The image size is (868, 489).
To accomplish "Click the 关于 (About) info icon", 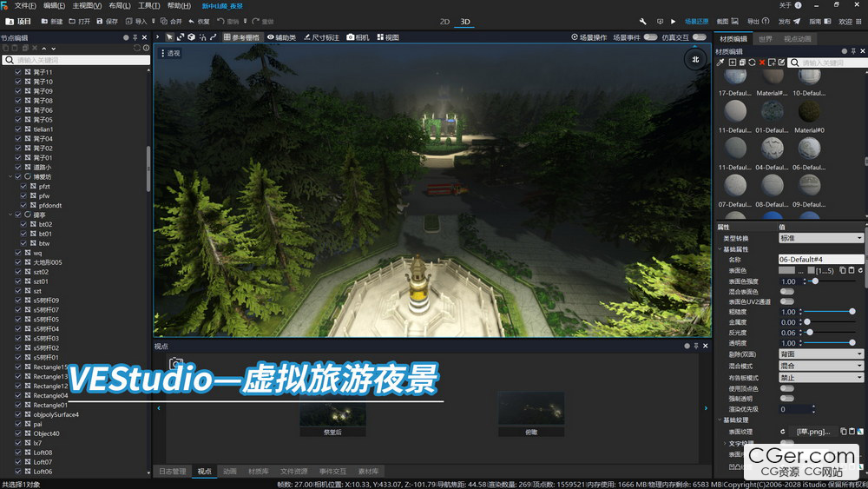I will click(799, 5).
